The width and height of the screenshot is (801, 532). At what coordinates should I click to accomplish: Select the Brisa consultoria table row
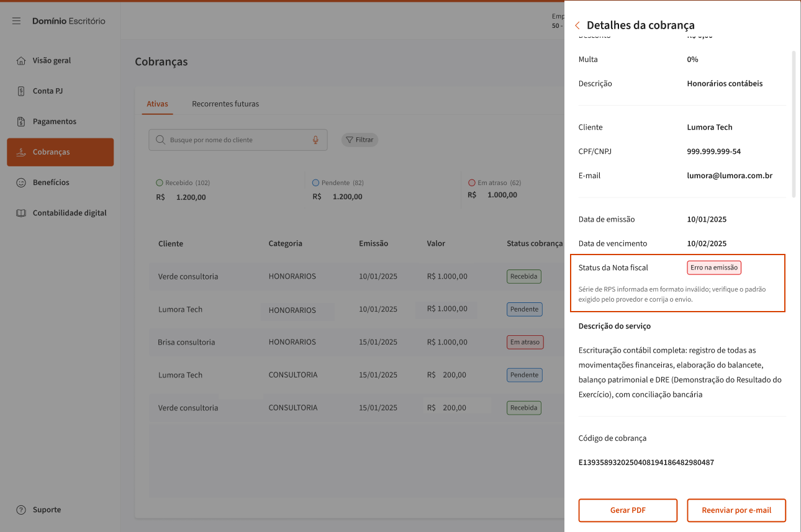[186, 342]
